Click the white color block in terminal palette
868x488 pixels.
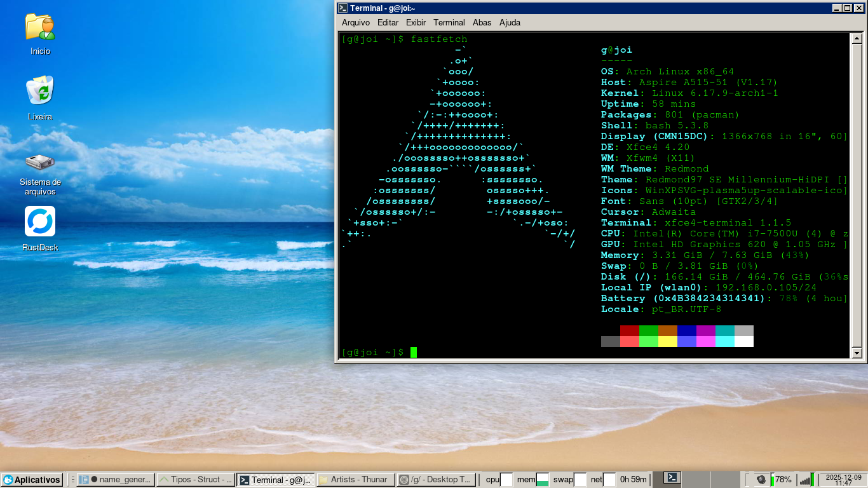744,341
